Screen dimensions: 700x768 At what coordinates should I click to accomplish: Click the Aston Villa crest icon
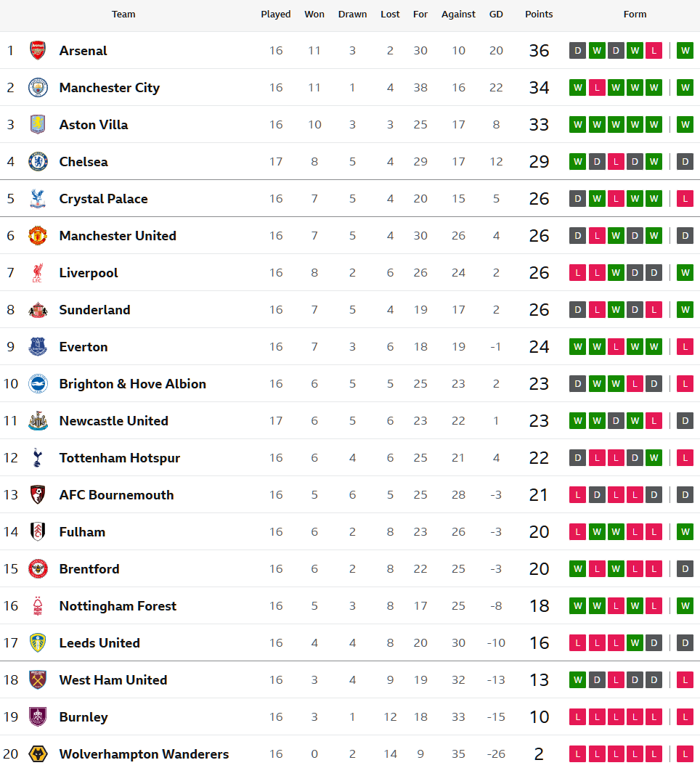click(x=38, y=125)
